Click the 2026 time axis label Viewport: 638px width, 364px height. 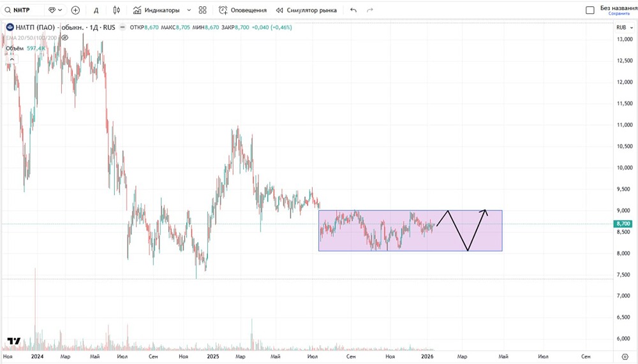[x=427, y=357]
